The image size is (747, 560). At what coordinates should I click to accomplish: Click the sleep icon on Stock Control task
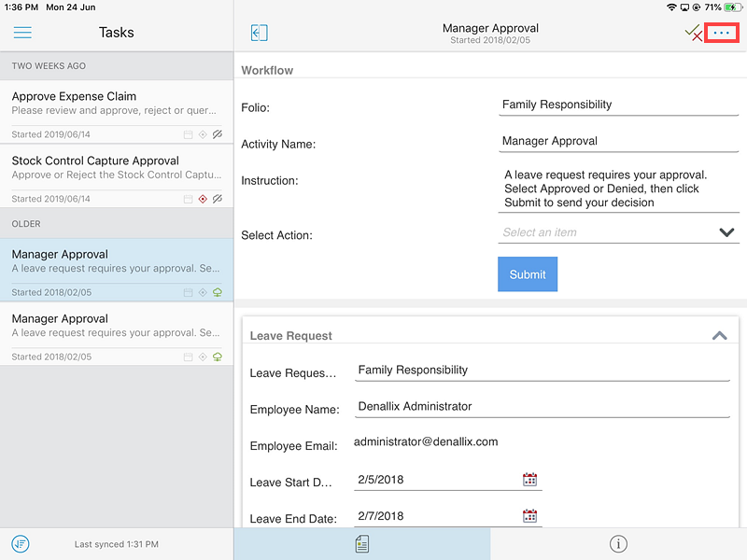218,199
